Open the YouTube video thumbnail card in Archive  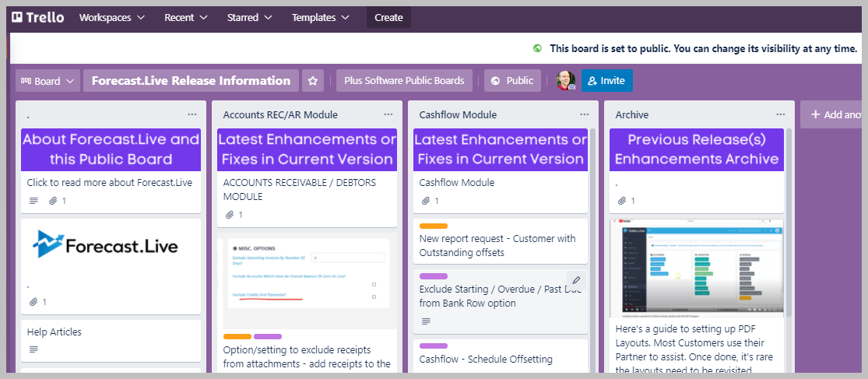pos(697,268)
